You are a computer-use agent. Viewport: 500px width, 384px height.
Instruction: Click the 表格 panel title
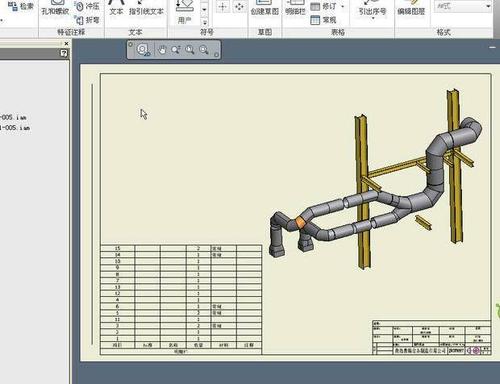338,32
